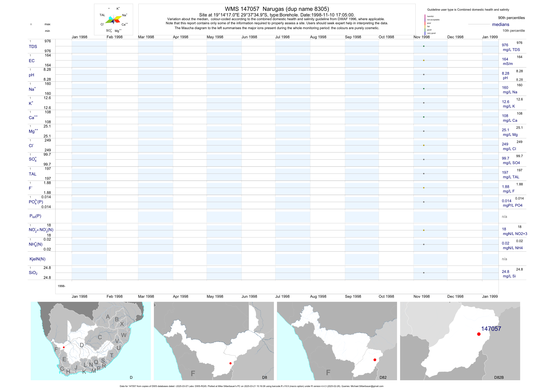Image resolution: width=554 pixels, height=392 pixels.
Task: Click the red site dot on South Africa map
Action: click(64, 347)
